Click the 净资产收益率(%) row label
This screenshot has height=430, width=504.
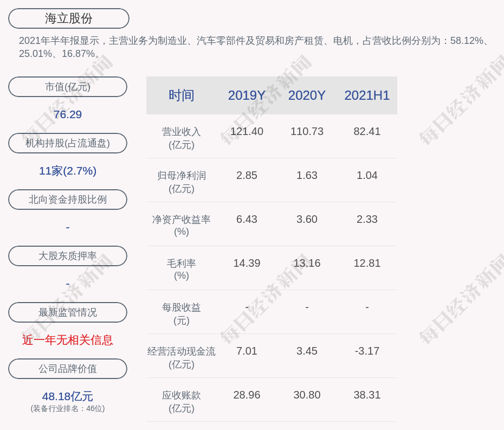182,226
